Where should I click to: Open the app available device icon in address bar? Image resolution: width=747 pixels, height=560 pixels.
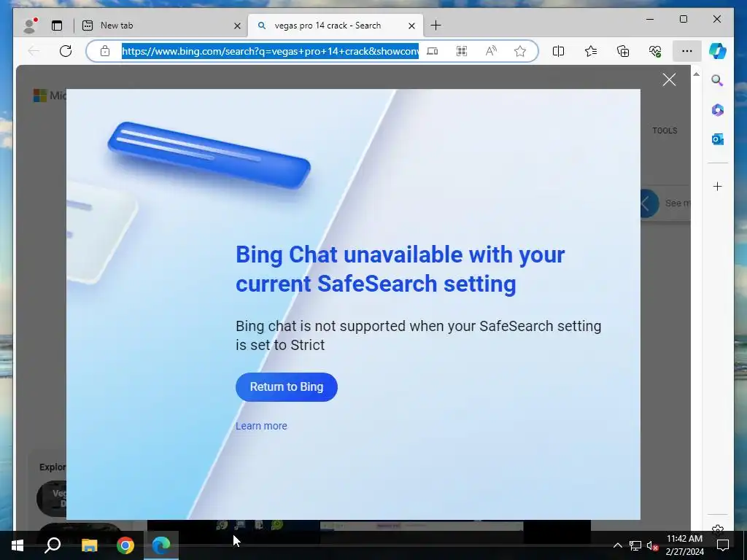point(432,51)
